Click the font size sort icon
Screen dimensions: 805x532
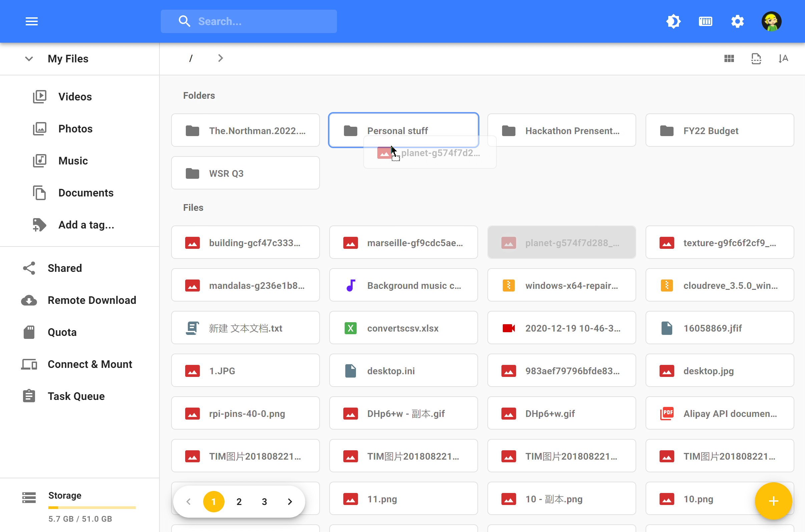click(x=784, y=58)
